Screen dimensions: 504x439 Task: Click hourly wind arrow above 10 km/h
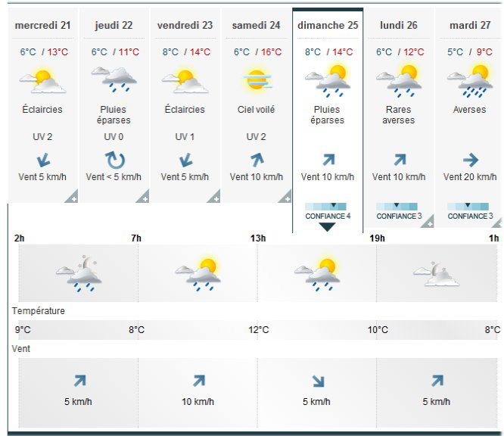click(199, 381)
